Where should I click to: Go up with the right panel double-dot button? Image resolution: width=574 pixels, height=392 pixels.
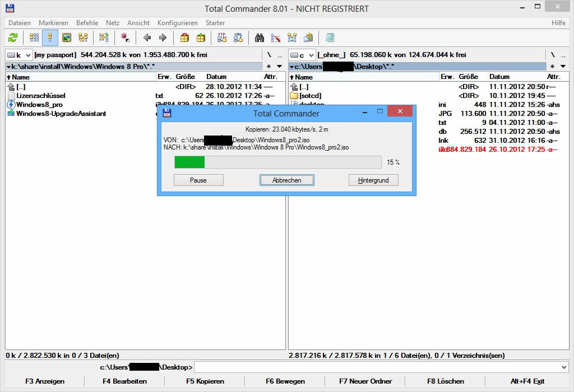tap(563, 55)
